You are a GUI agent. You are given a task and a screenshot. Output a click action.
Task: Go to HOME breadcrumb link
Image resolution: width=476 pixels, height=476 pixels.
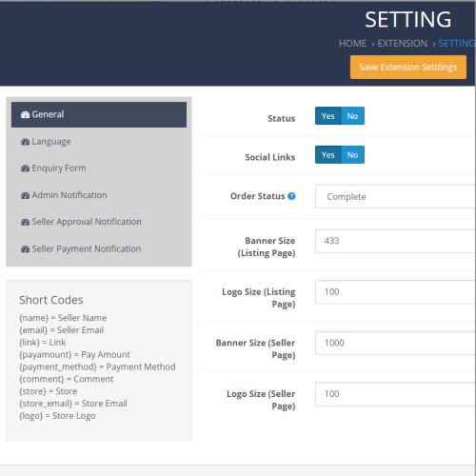pos(352,44)
